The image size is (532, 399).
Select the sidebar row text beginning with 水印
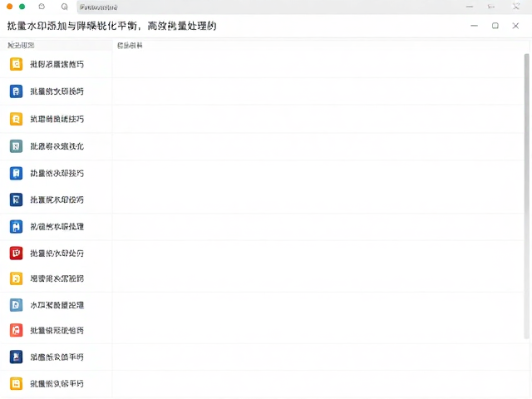click(57, 305)
